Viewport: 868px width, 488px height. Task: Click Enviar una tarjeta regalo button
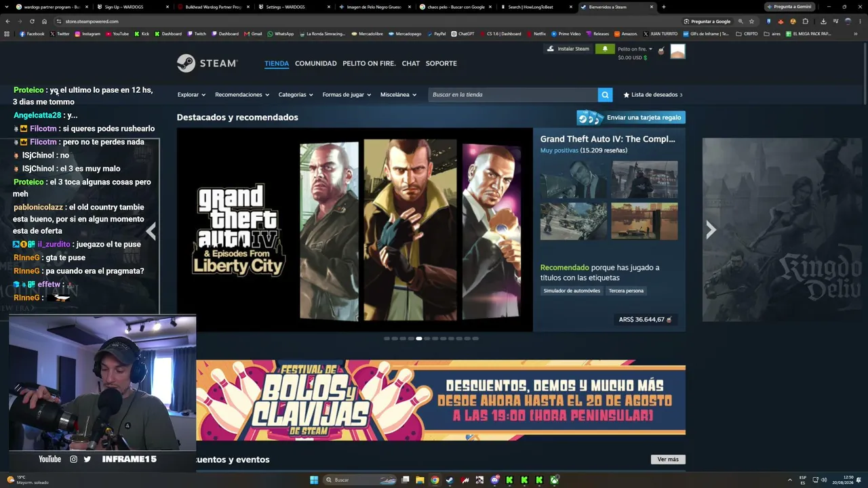pyautogui.click(x=631, y=118)
